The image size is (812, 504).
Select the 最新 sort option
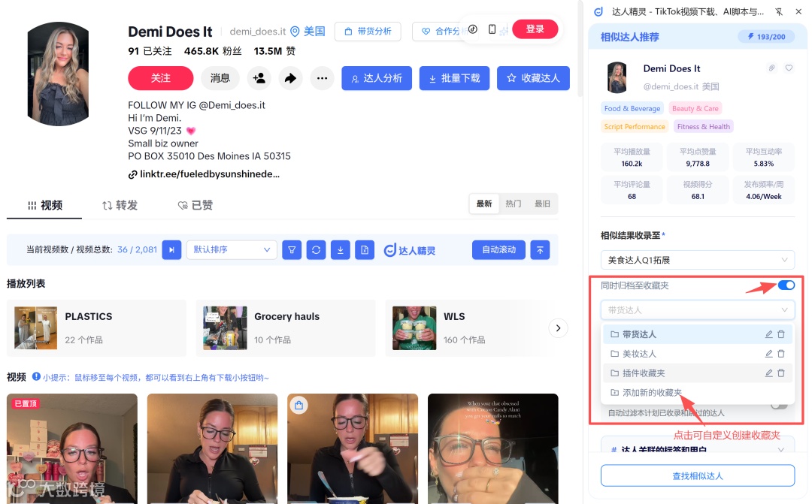click(484, 204)
